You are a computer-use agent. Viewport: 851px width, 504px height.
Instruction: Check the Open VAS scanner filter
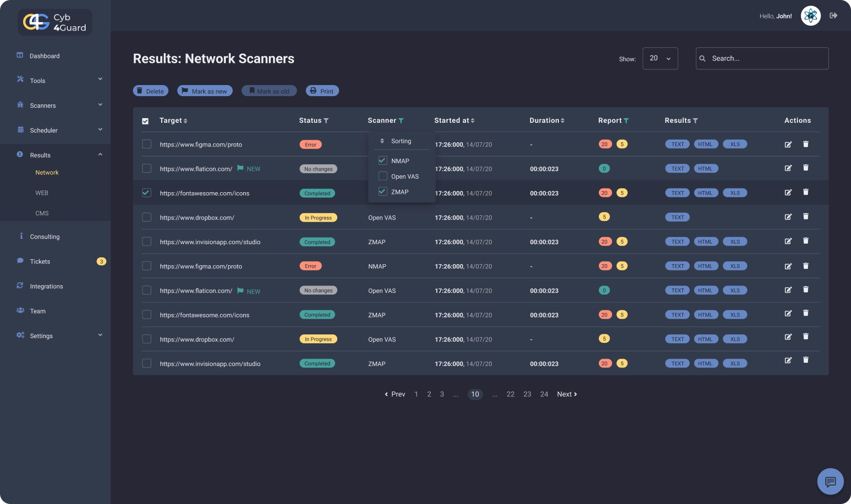[x=382, y=176]
